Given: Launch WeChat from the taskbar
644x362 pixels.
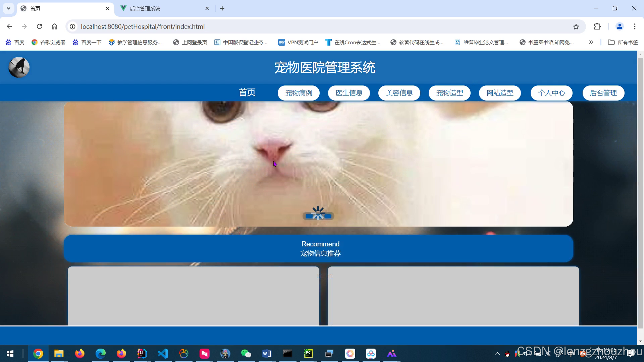Looking at the screenshot, I should [246, 354].
